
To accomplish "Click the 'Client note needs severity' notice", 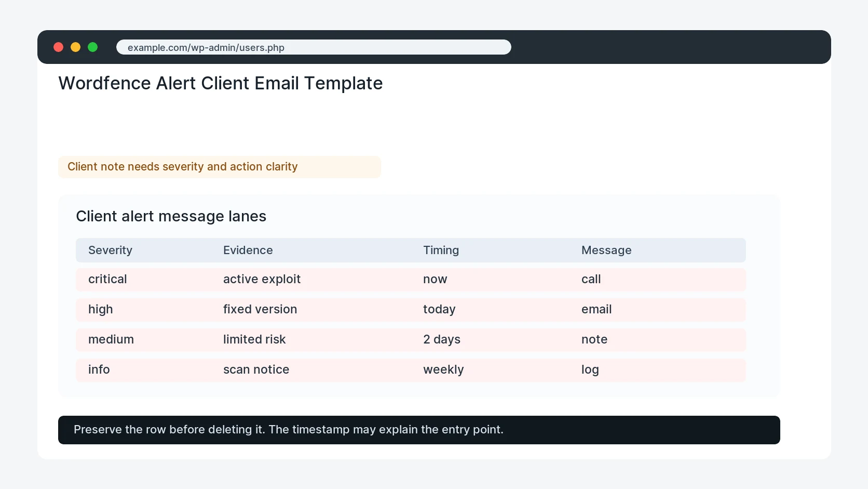I will click(x=220, y=167).
